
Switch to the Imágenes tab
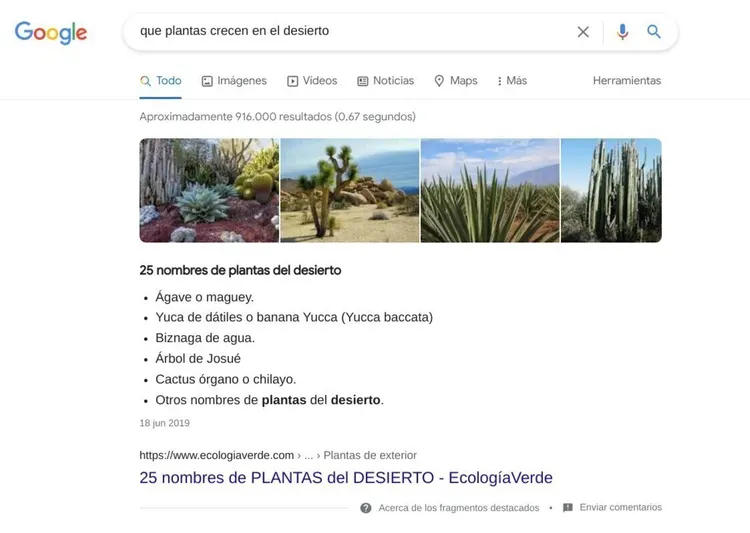(x=234, y=81)
